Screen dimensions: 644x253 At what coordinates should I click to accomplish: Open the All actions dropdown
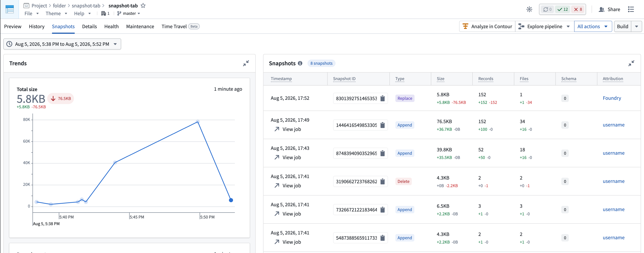point(593,27)
